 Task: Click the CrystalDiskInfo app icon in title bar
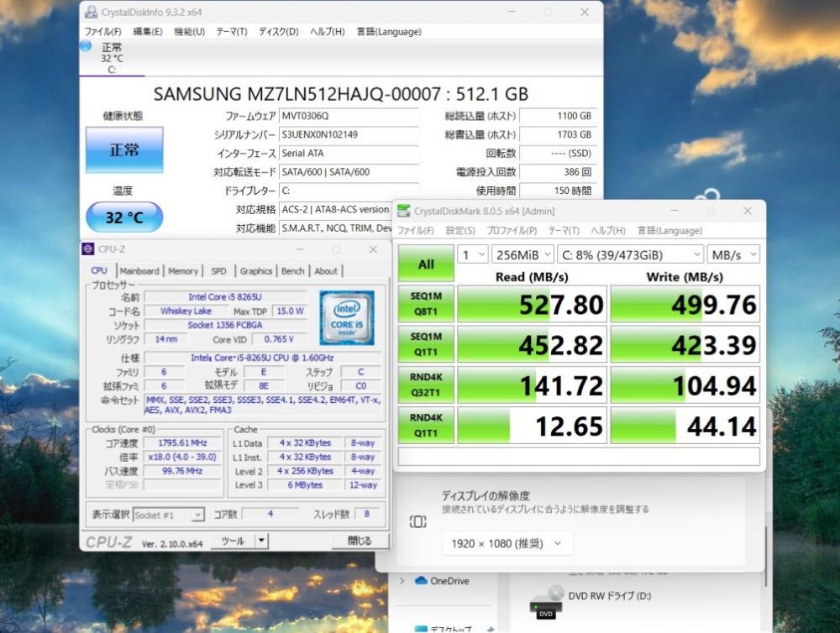(x=91, y=12)
